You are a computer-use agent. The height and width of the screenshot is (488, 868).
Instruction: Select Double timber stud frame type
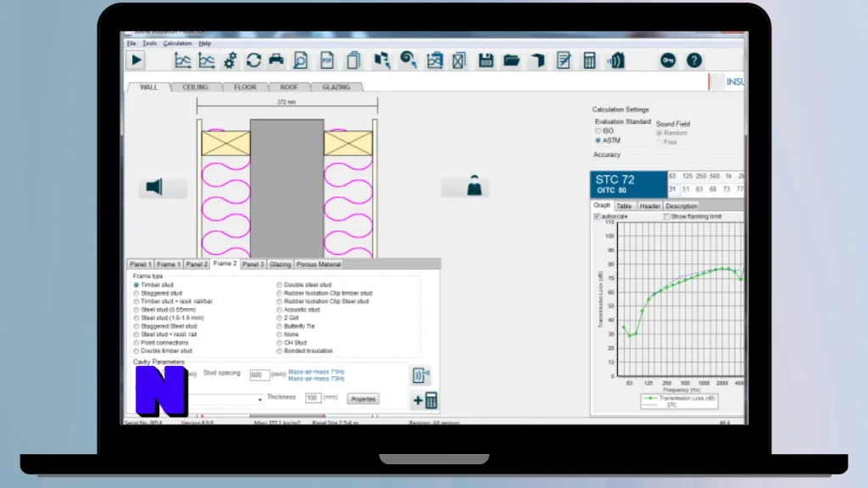coord(136,351)
